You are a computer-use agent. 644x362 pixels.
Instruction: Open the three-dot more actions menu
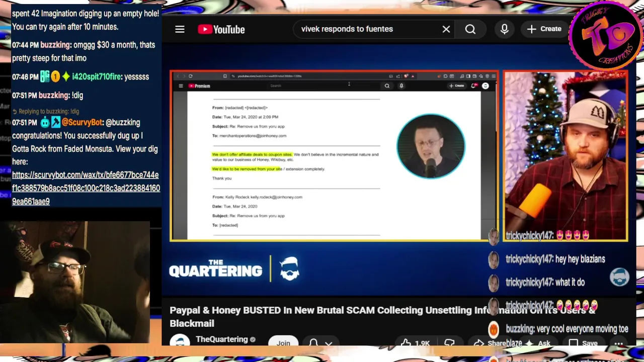coord(619,344)
